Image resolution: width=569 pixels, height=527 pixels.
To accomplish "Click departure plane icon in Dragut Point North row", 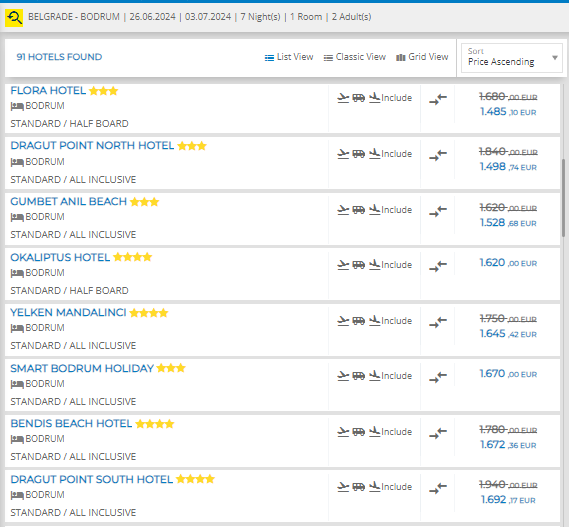I will click(x=343, y=154).
